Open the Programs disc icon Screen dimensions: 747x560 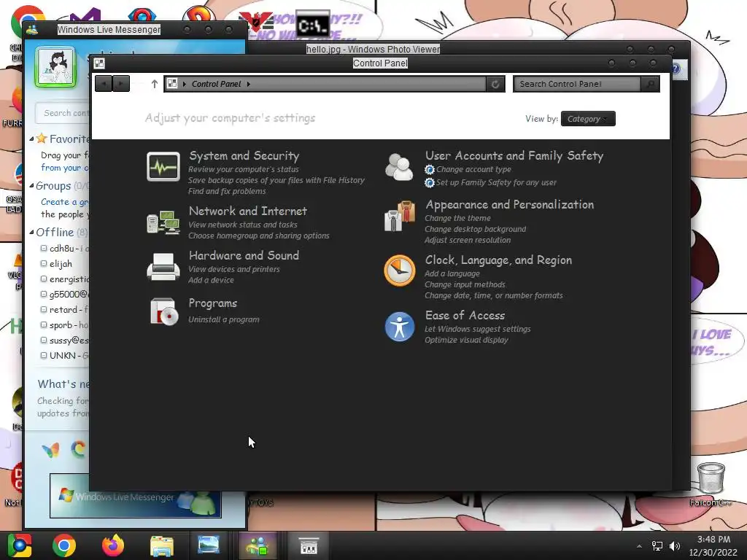163,311
